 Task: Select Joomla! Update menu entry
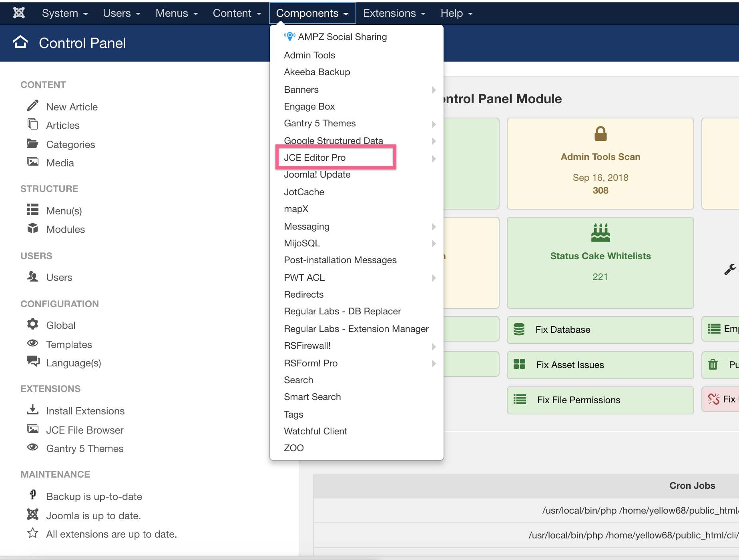317,174
